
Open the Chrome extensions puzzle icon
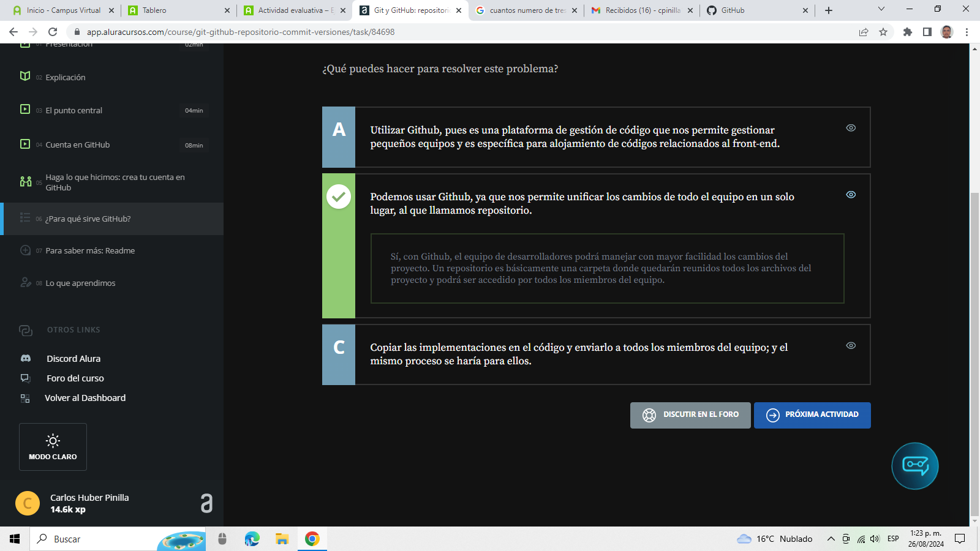908,32
